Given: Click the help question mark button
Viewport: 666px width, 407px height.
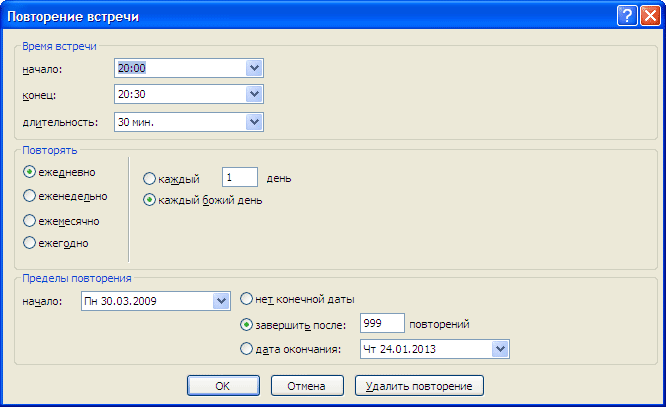Looking at the screenshot, I should pos(627,16).
